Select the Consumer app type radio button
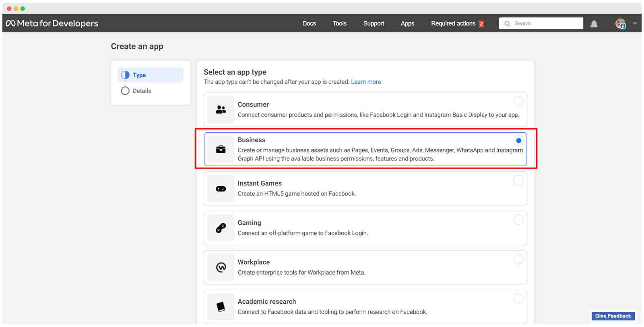 518,101
